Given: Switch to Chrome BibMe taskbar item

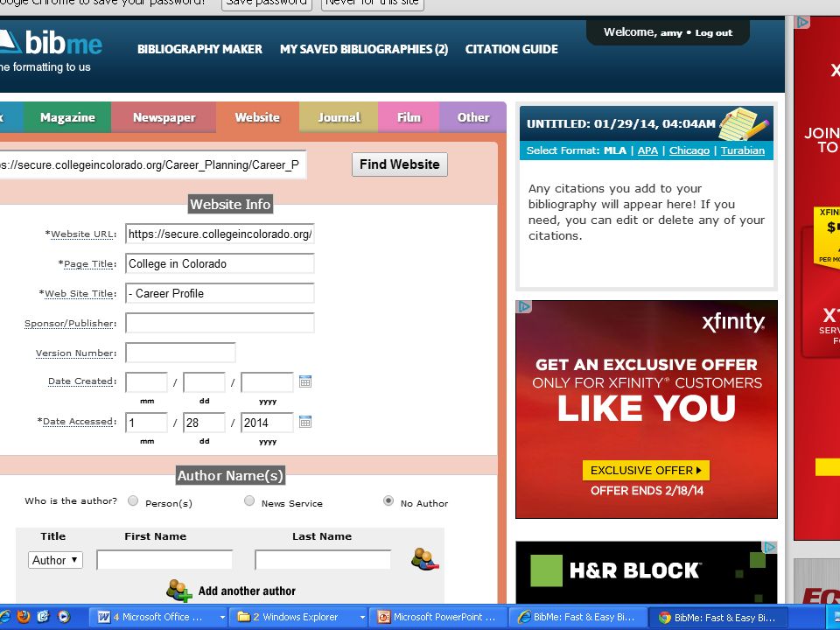Looking at the screenshot, I should (717, 617).
